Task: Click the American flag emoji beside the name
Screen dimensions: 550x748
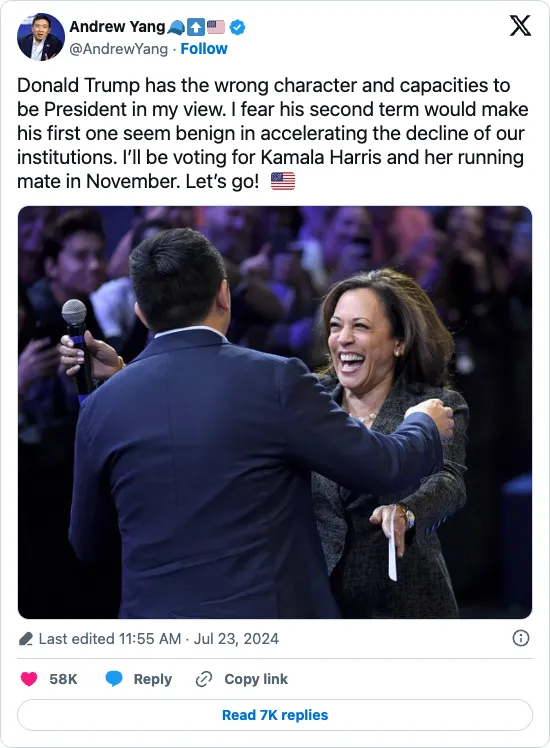Action: point(216,27)
